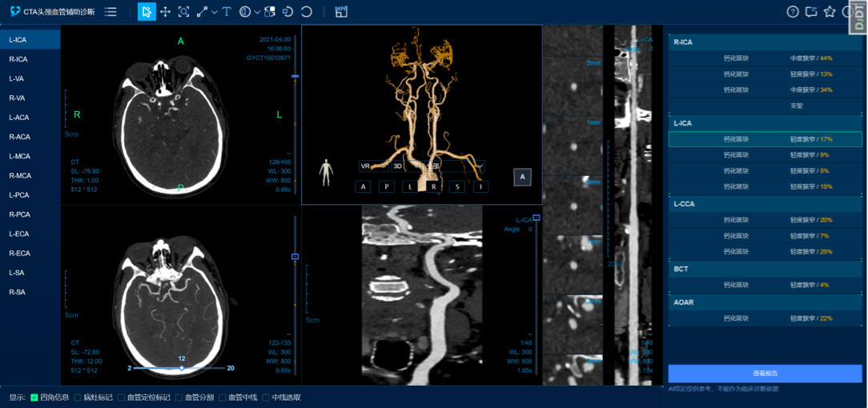868x408 pixels.
Task: Click the zoom-to-region tool icon
Action: point(184,12)
